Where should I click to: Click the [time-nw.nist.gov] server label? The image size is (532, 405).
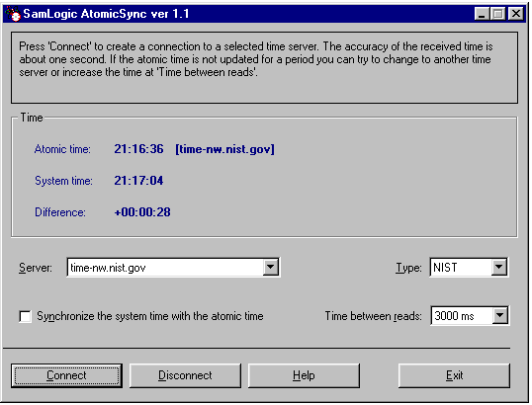click(224, 149)
